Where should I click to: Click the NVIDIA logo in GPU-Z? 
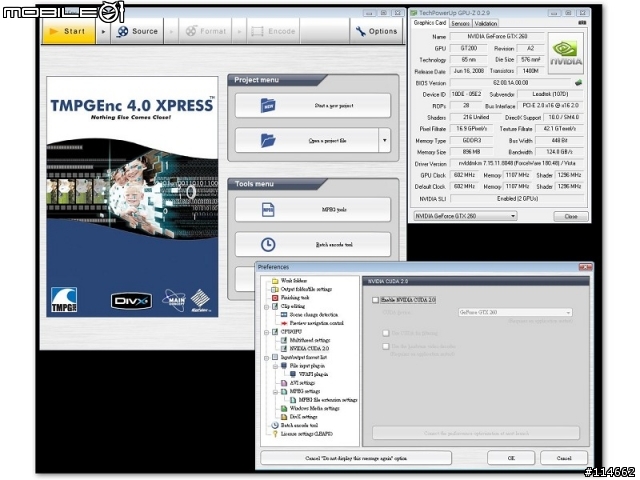[x=566, y=53]
